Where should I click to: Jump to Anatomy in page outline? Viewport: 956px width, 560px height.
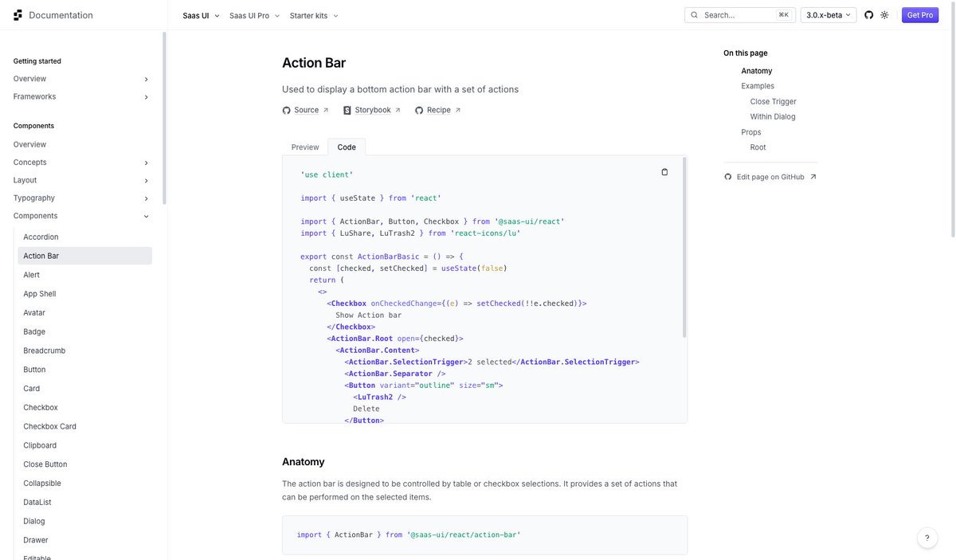tap(757, 71)
